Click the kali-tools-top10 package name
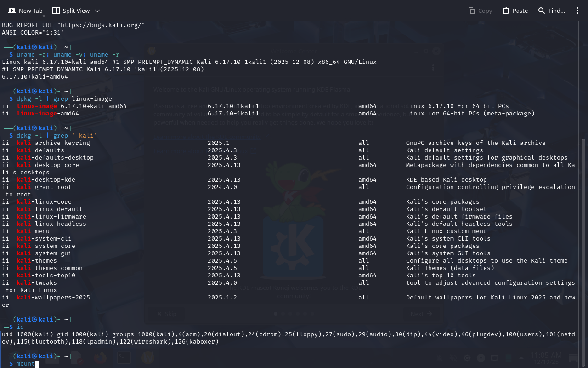Viewport: 588px width, 368px height. click(x=46, y=276)
